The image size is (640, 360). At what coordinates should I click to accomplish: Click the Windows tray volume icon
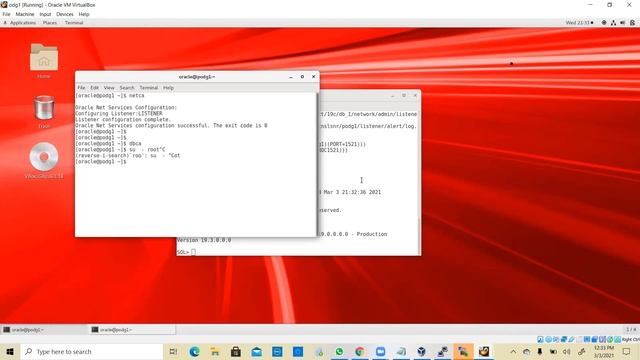567,351
